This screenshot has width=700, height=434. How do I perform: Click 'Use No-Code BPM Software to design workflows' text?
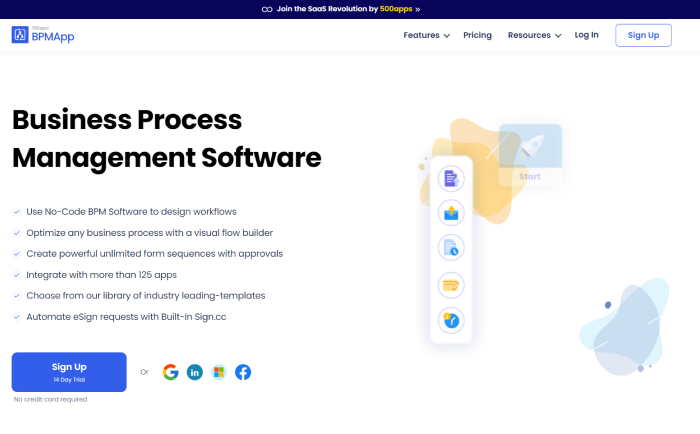[131, 212]
